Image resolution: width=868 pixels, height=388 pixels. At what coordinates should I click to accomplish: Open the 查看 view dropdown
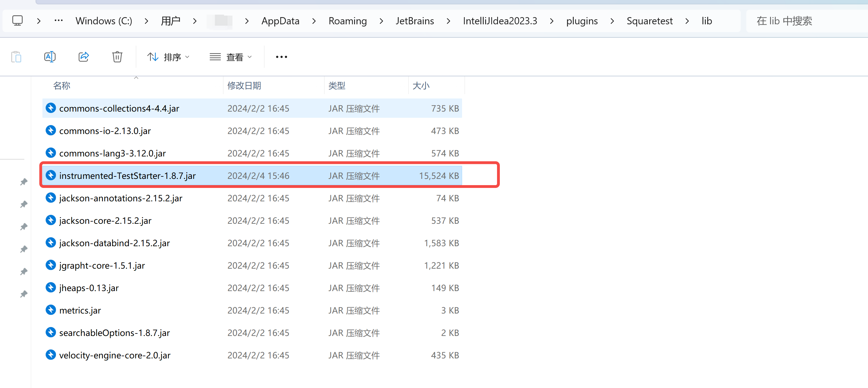231,57
